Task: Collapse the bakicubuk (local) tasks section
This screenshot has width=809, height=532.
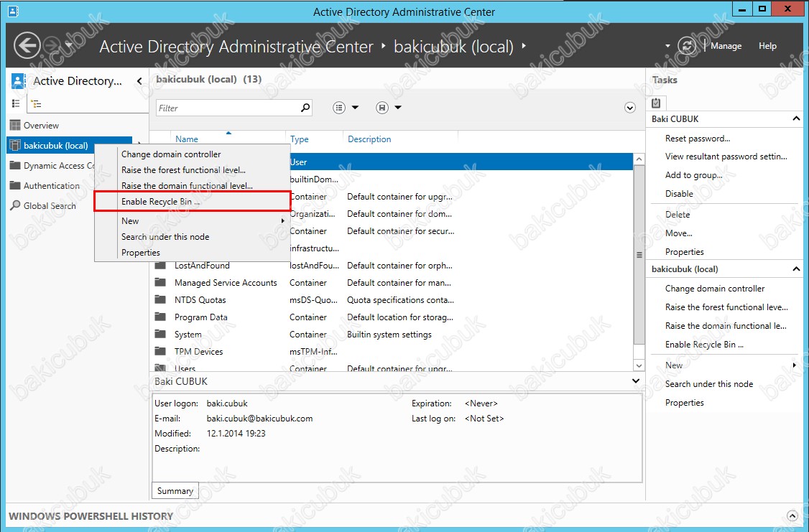Action: point(796,269)
